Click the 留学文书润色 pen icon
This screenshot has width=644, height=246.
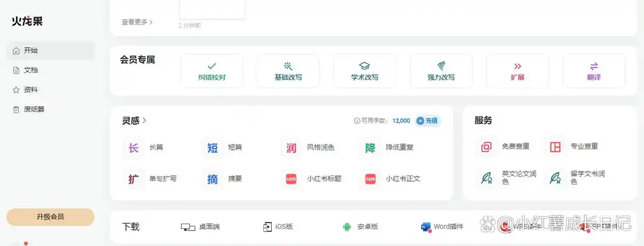tap(555, 178)
